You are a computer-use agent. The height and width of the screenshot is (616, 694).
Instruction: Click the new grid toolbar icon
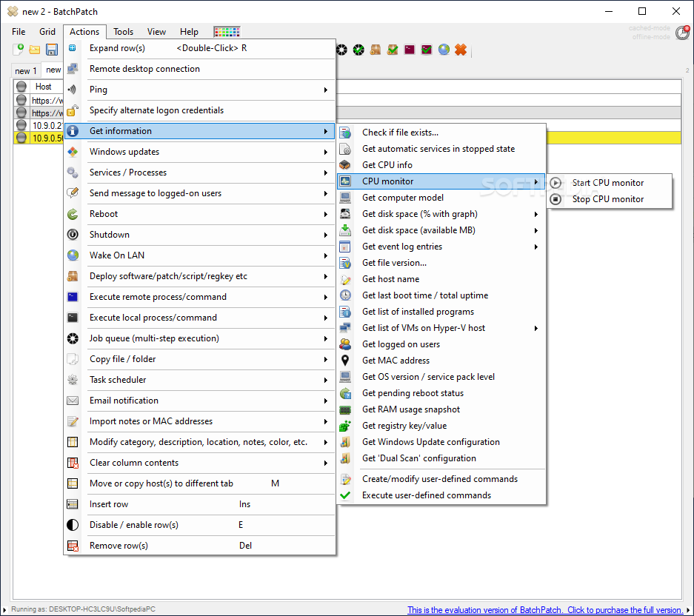pyautogui.click(x=19, y=50)
